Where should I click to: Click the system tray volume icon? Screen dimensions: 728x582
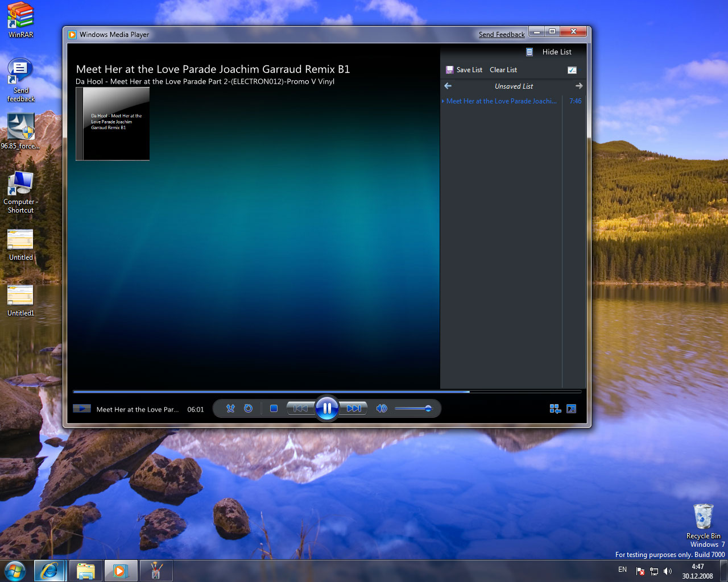[668, 571]
